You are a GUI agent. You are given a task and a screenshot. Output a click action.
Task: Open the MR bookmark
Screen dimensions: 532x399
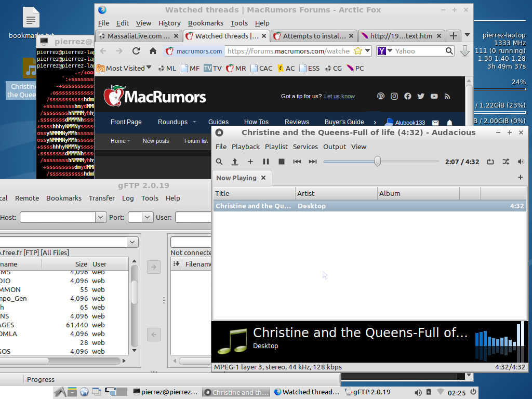coord(236,68)
